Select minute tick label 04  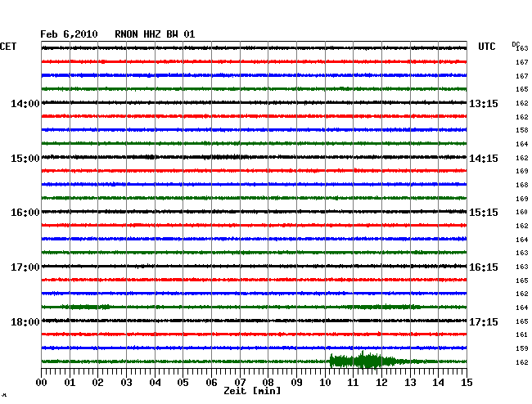(155, 383)
